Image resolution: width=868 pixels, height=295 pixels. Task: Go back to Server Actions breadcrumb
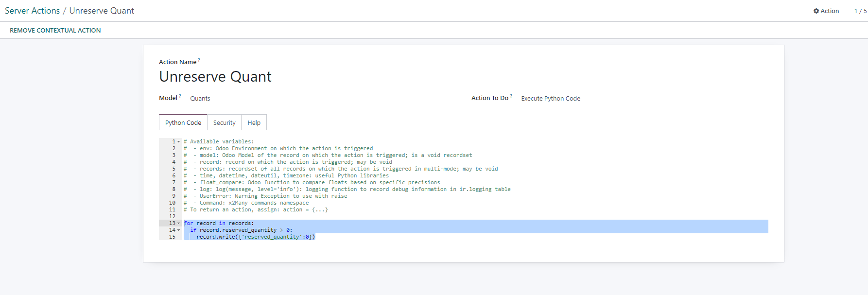(x=32, y=11)
